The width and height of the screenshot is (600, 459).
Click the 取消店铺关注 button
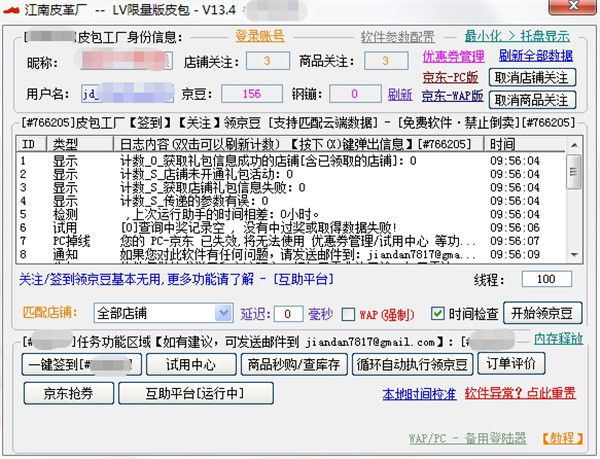pos(532,78)
